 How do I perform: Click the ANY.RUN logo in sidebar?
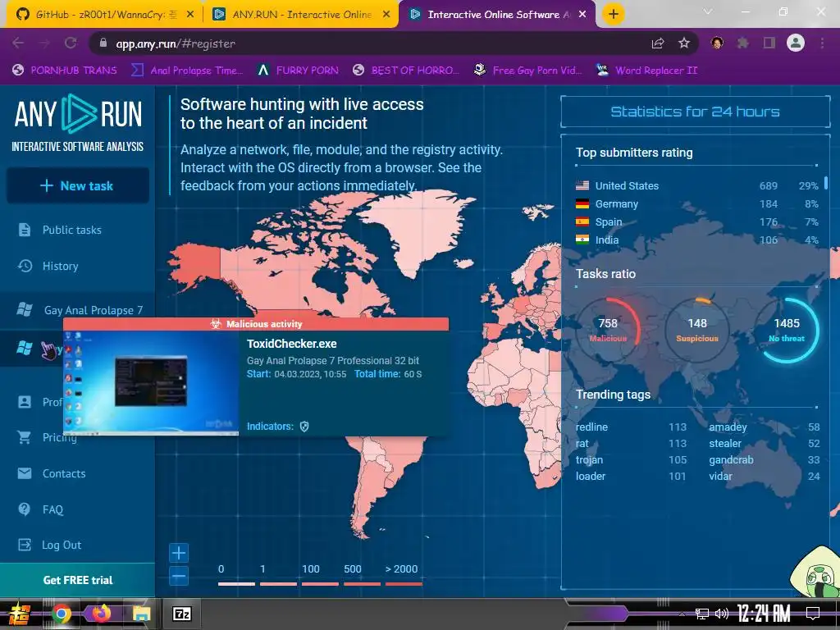(78, 123)
